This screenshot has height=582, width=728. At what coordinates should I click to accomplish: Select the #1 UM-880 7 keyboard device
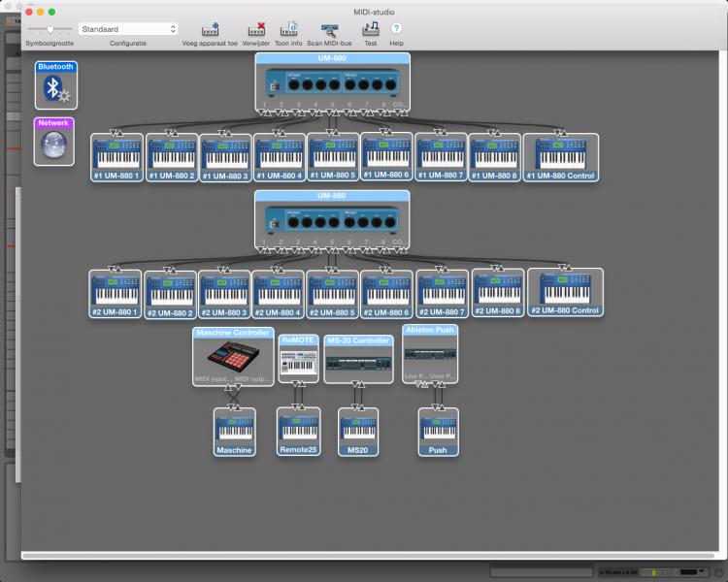pos(441,157)
